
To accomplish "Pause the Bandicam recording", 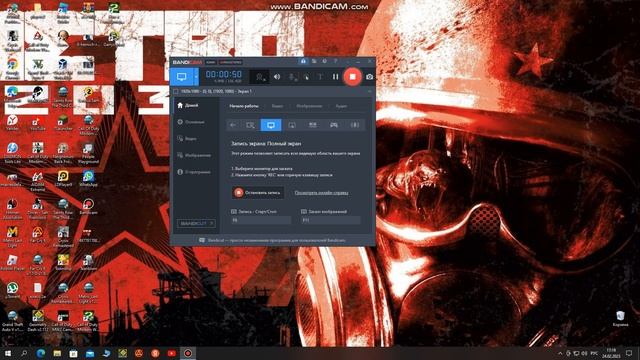I will pyautogui.click(x=335, y=77).
